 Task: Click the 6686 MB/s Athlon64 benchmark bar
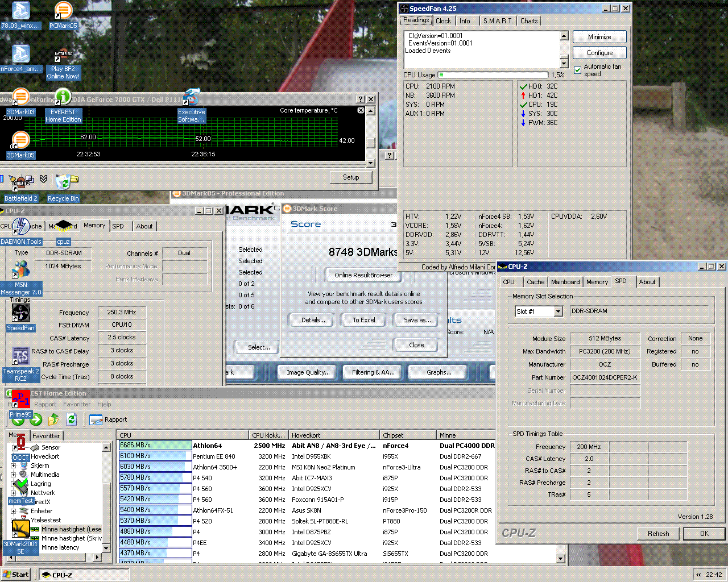click(x=155, y=446)
